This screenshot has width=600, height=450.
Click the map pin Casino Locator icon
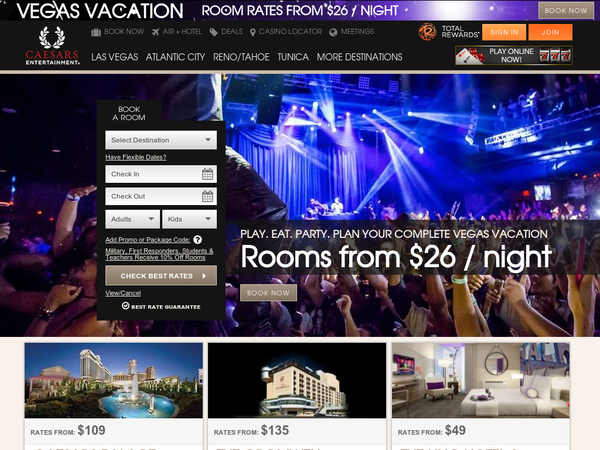253,33
